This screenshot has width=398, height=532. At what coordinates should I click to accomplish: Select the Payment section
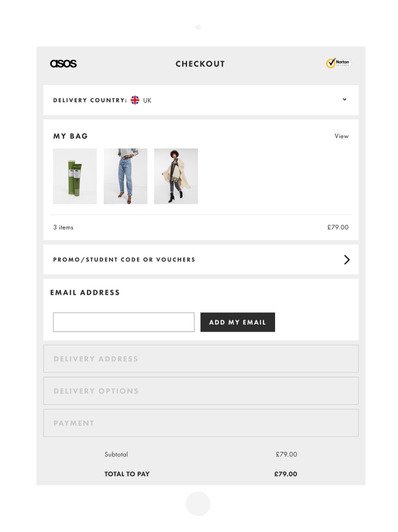[x=201, y=423]
